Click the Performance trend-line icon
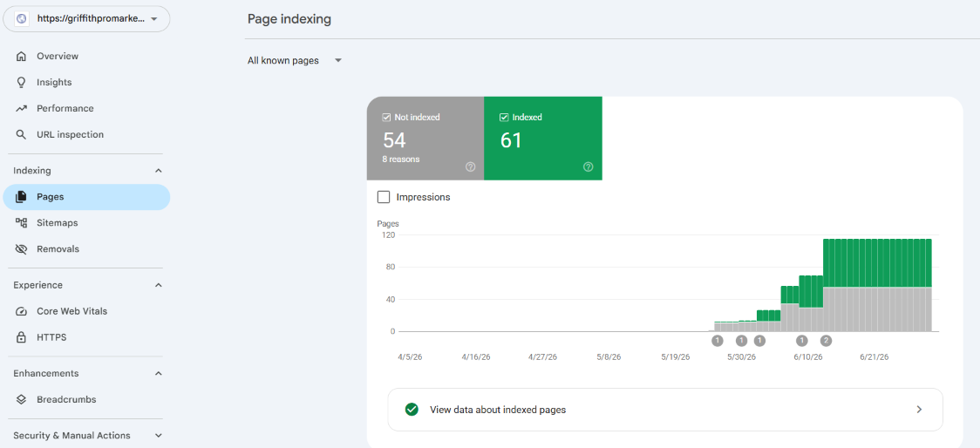This screenshot has height=448, width=980. (21, 109)
